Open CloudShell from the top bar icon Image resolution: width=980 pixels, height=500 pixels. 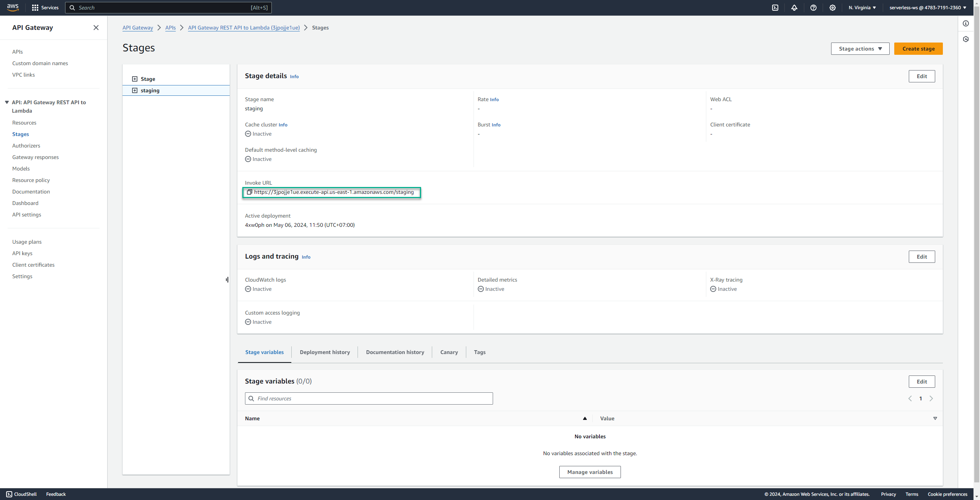(x=775, y=7)
